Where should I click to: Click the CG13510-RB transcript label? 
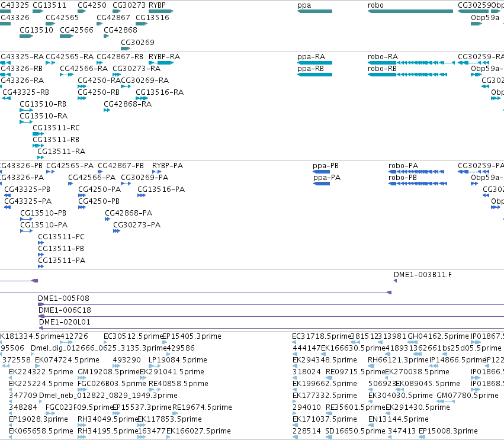pyautogui.click(x=43, y=104)
